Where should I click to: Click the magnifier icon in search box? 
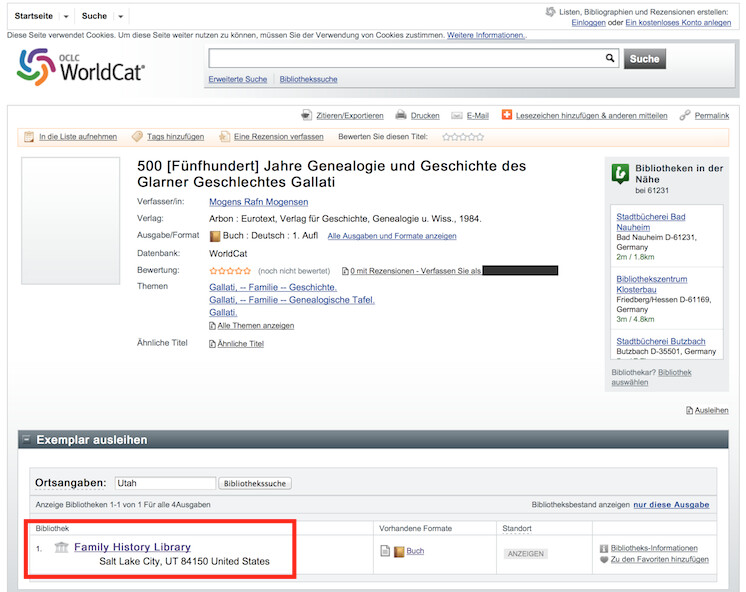[x=609, y=58]
